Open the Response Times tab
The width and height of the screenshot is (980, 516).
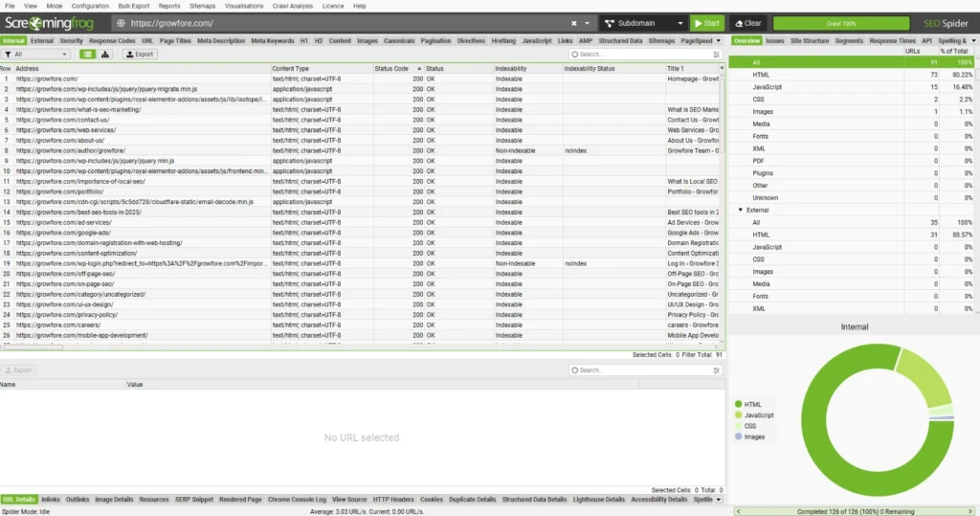(x=892, y=40)
